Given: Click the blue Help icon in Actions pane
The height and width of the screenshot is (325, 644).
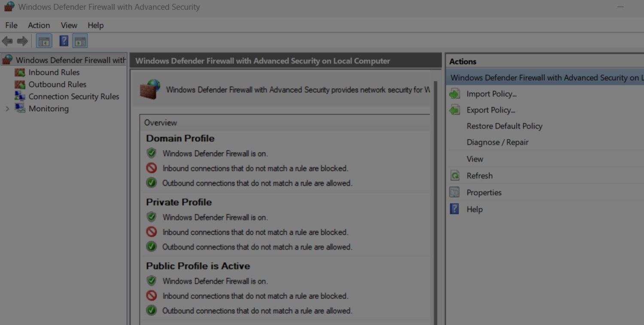Looking at the screenshot, I should [455, 209].
